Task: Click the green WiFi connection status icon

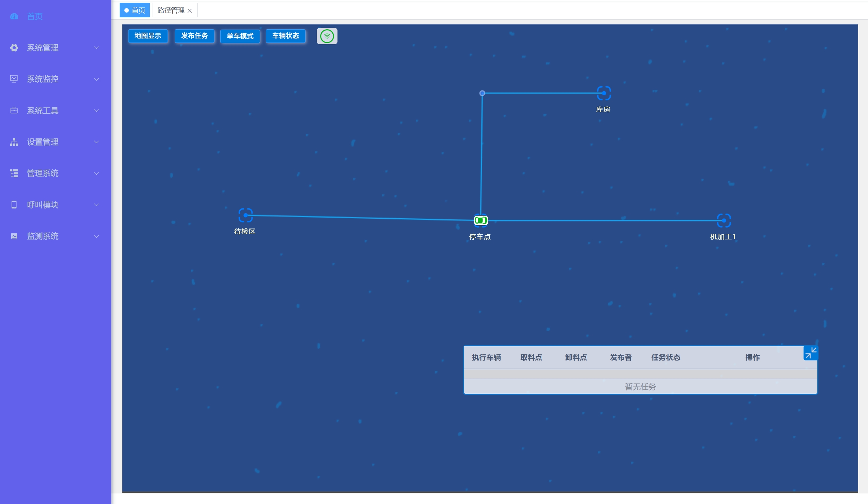Action: [327, 36]
